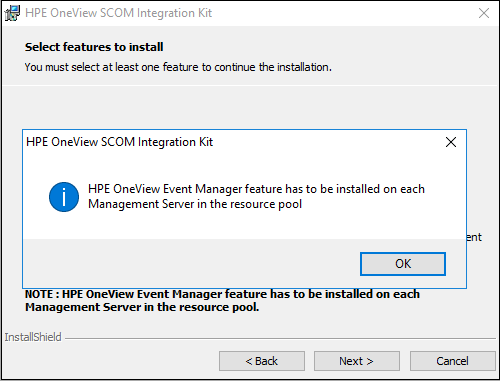Click the installer icon in the title bar
The image size is (500, 381).
click(x=12, y=13)
